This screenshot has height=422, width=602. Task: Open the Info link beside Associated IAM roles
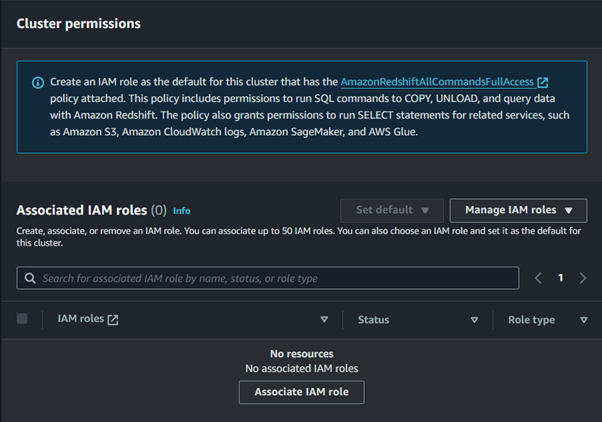[x=182, y=211]
